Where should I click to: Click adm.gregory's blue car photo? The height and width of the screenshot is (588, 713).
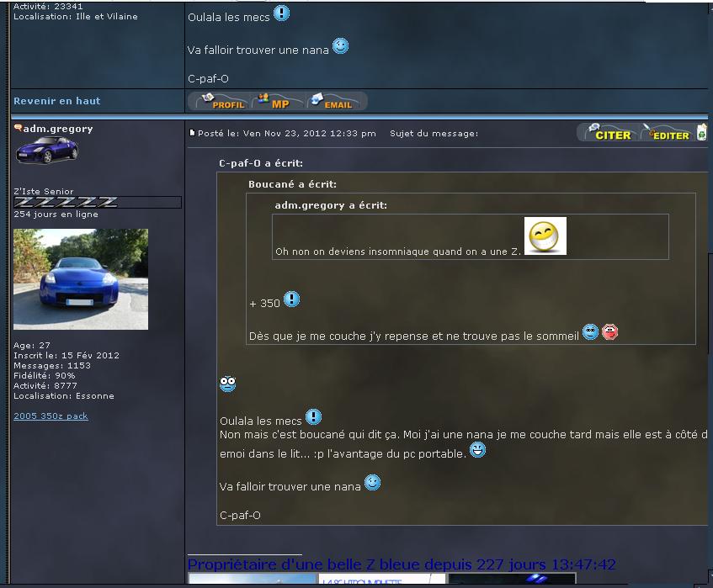(x=81, y=278)
